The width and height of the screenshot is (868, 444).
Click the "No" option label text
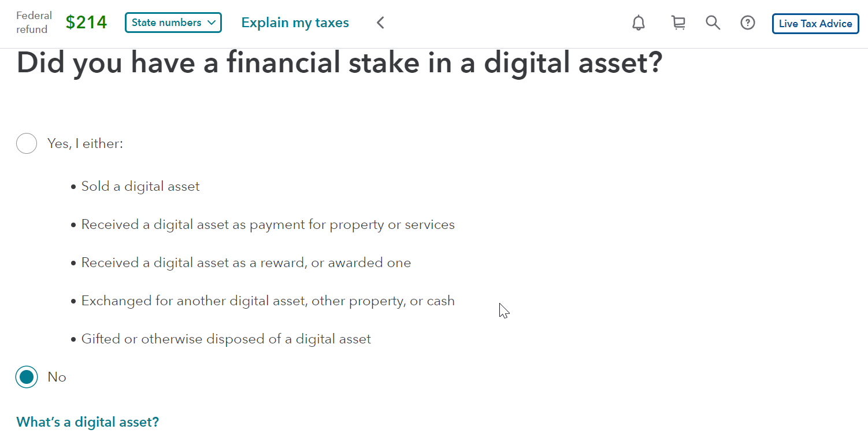(x=57, y=377)
